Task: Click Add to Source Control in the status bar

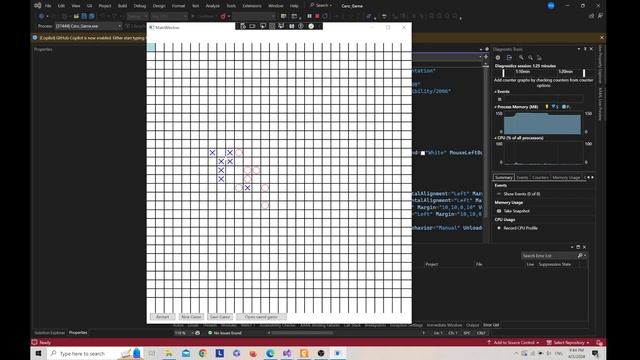Action: coord(513,342)
